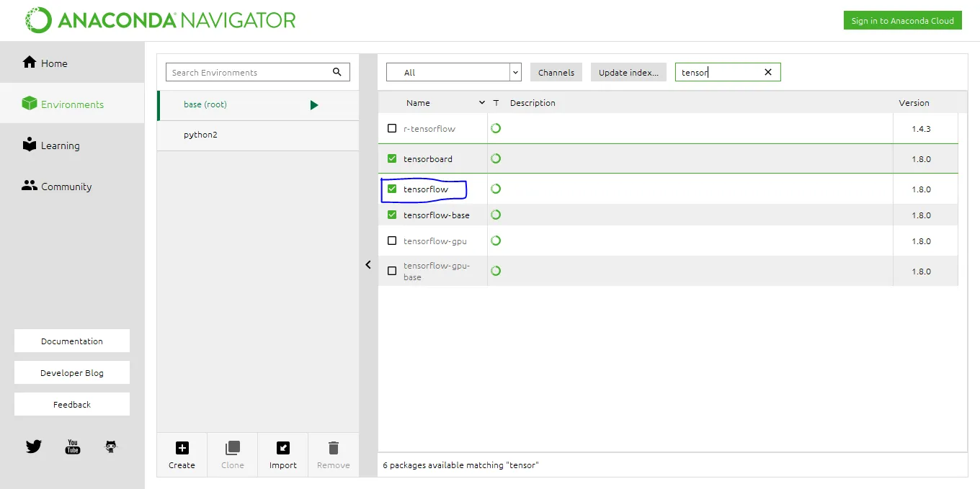Remove the selected environment
This screenshot has height=489, width=980.
[x=334, y=454]
